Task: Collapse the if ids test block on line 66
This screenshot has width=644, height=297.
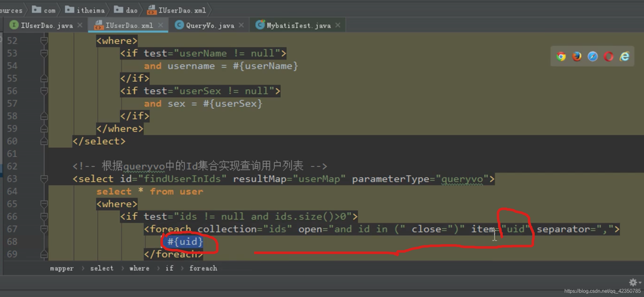Action: pos(44,216)
